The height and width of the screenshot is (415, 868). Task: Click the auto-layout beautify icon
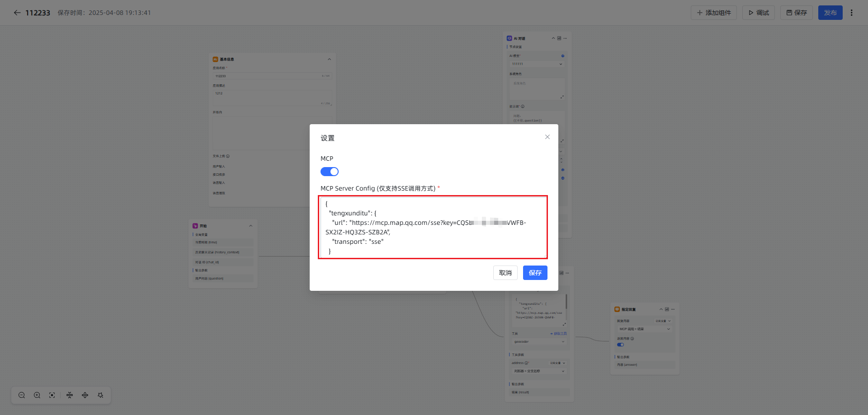point(100,395)
